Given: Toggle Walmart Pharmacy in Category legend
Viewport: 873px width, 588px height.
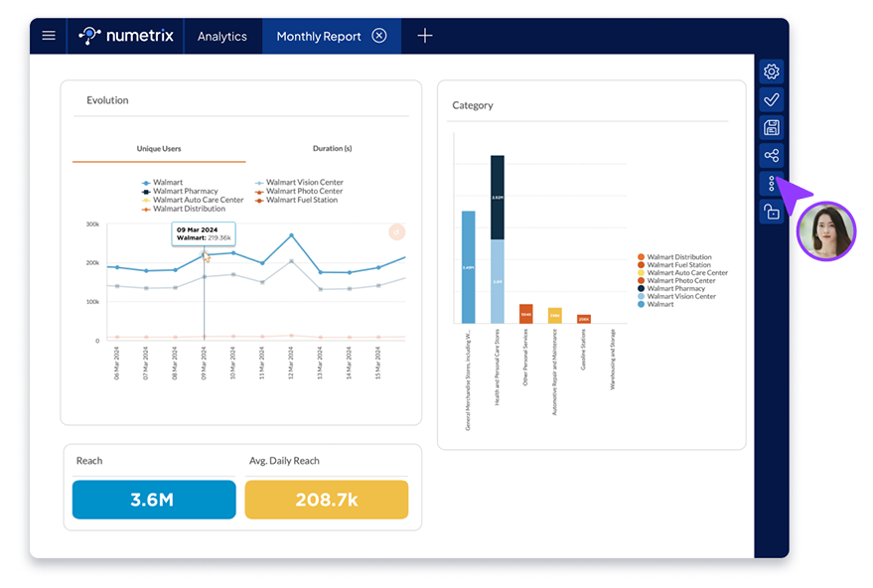Looking at the screenshot, I should click(x=671, y=288).
